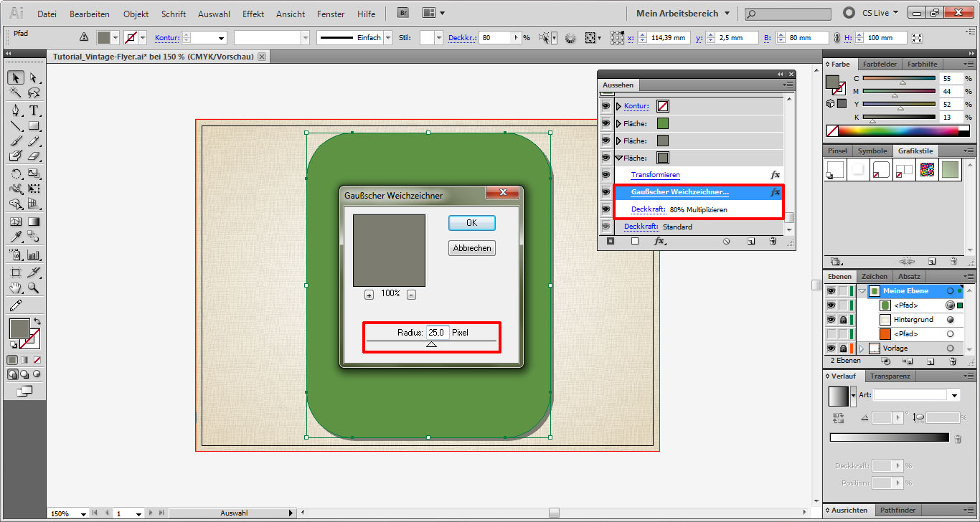Viewport: 980px width, 522px height.
Task: Click the Direct Selection arrow tool
Action: pos(33,77)
